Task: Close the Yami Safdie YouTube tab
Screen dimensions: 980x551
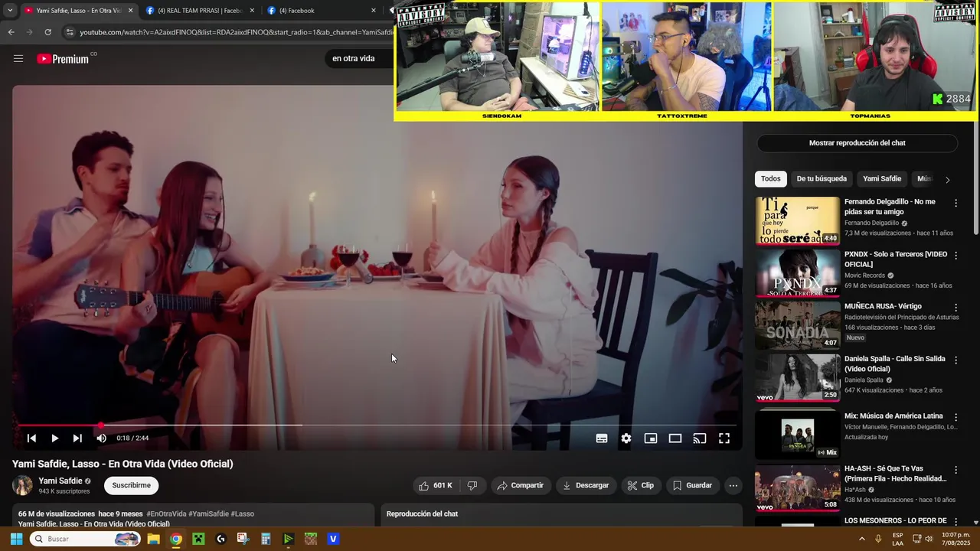Action: point(130,11)
